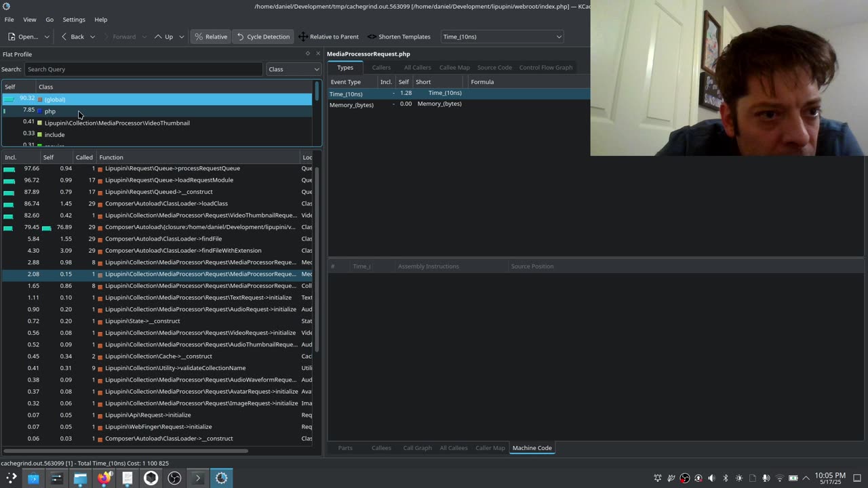Expand the Back history dropdown arrow
The image size is (868, 488).
click(x=92, y=37)
